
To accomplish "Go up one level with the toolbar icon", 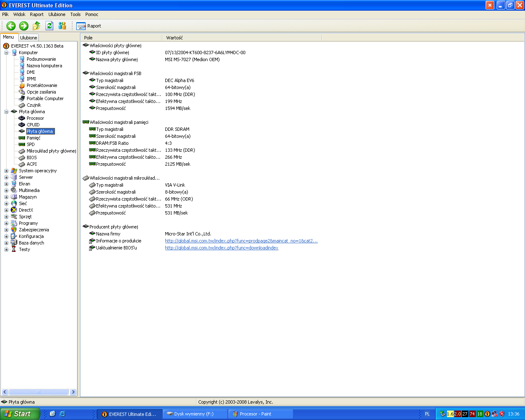I will coord(37,26).
